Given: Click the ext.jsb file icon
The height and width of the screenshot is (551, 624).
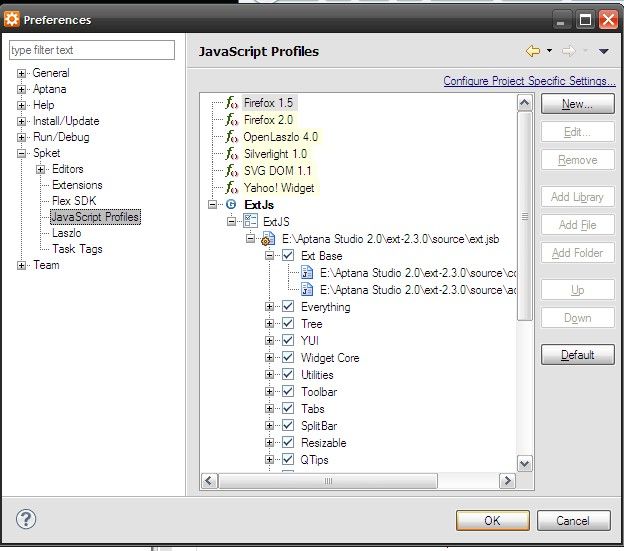Looking at the screenshot, I should click(268, 239).
